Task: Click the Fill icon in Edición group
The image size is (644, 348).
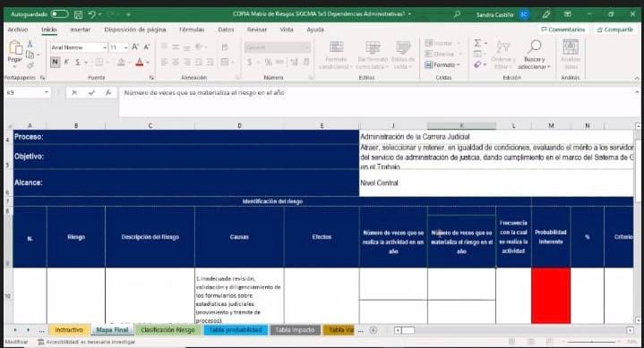Action: pos(477,54)
